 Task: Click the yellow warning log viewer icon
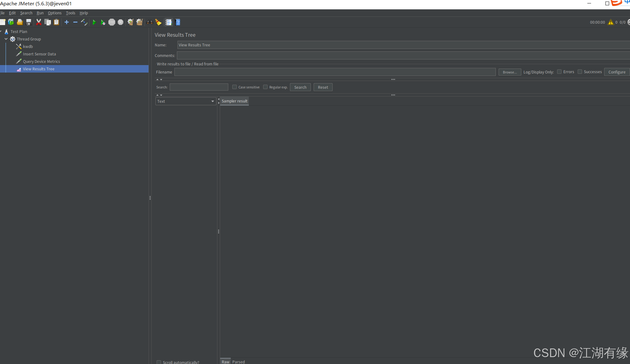point(610,22)
